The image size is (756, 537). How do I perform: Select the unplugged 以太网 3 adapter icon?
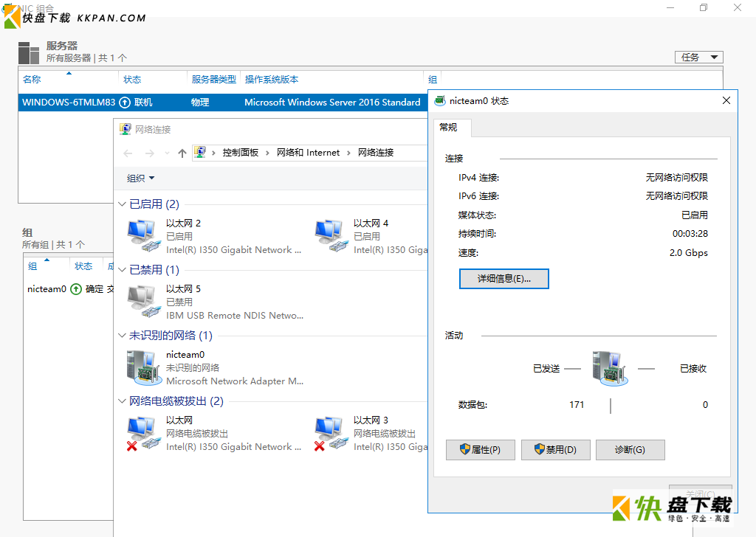[x=331, y=433]
